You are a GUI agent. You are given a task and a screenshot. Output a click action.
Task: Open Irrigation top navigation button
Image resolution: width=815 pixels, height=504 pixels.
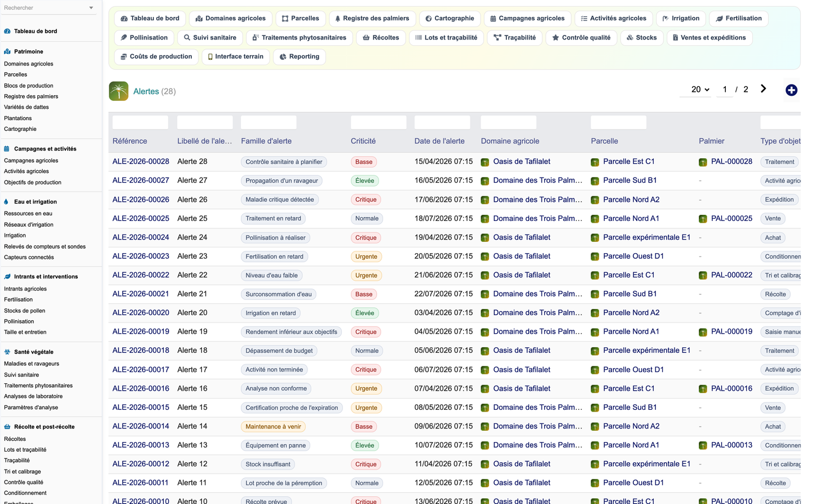pos(681,19)
